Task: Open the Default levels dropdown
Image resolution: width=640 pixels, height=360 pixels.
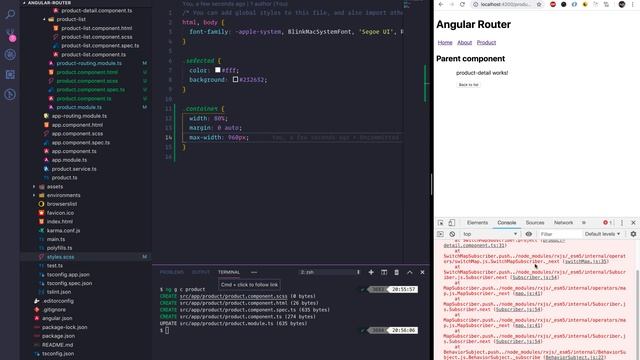Action: 602,234
